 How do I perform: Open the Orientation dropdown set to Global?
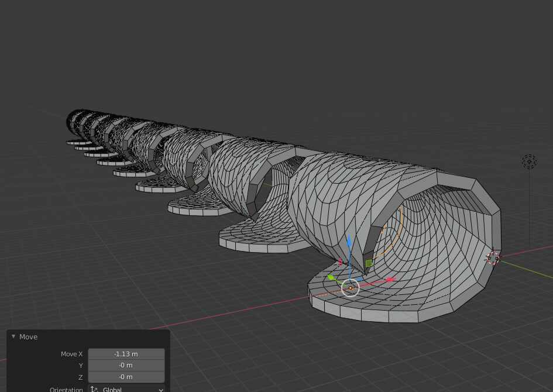coord(126,389)
